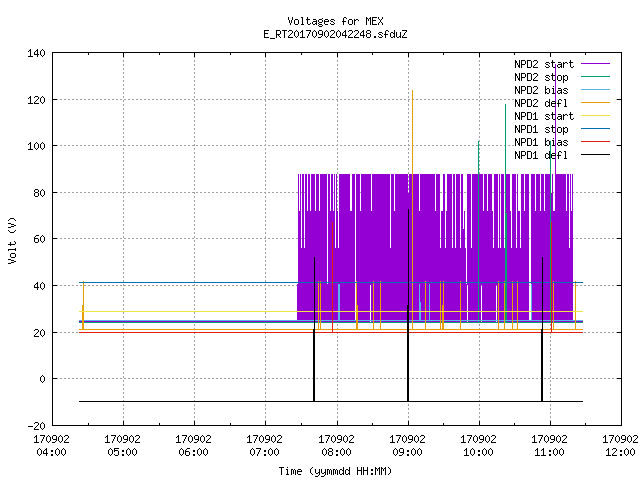
Task: Click the black spike just before 08:00
Action: [314, 327]
